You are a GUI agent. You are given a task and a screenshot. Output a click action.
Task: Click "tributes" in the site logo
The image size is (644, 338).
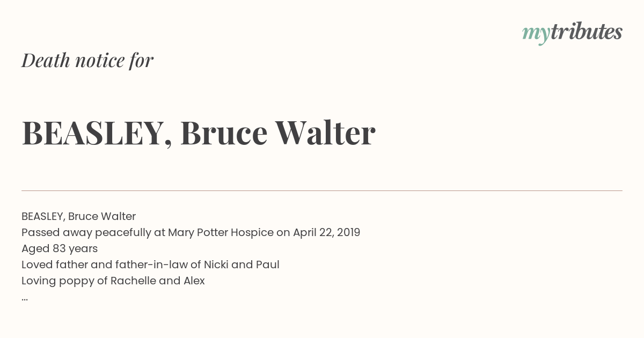586,32
